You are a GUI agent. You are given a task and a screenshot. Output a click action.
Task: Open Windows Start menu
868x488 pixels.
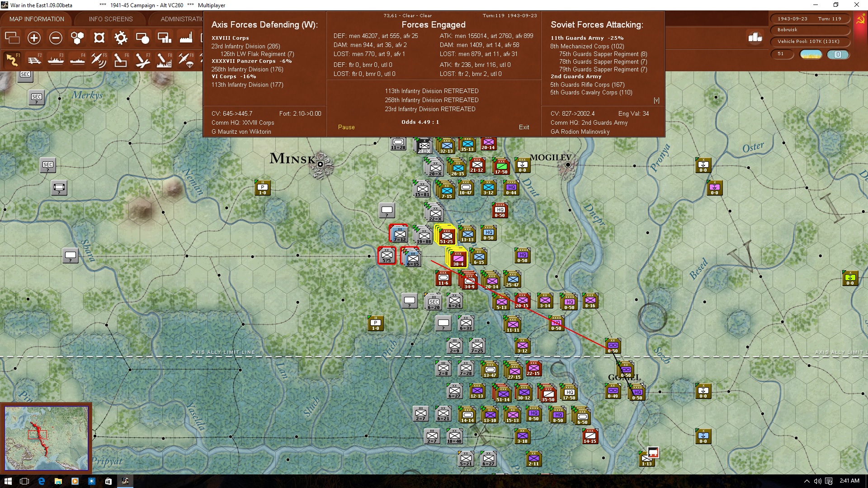pos(8,481)
